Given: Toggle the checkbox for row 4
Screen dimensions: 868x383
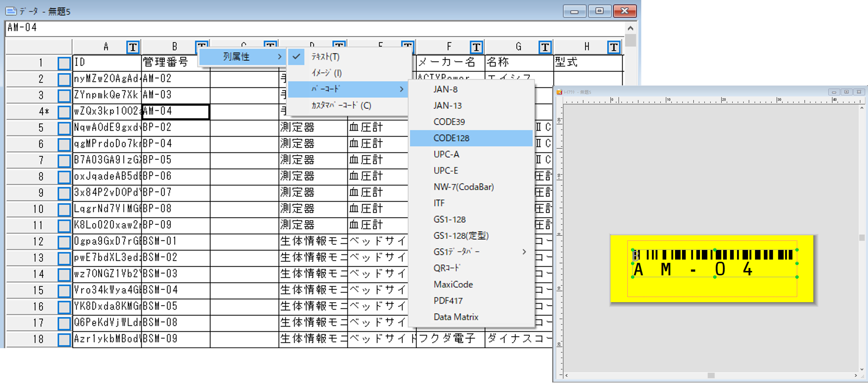Looking at the screenshot, I should 64,112.
